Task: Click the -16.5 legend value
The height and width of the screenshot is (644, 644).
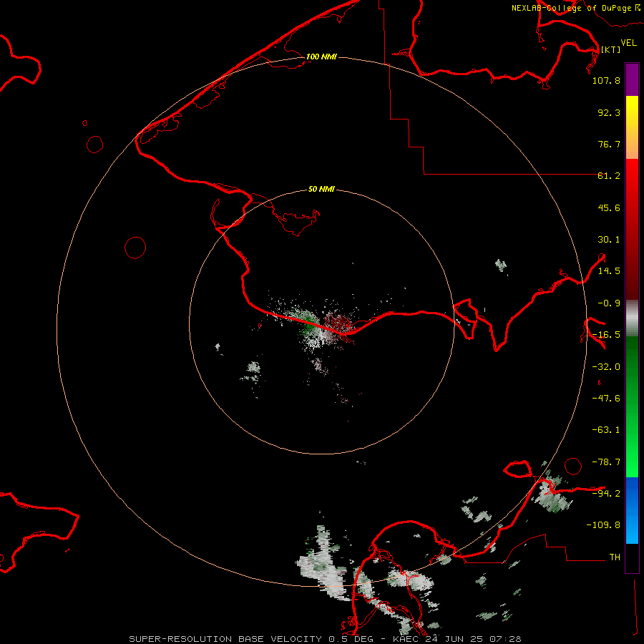Action: 606,335
